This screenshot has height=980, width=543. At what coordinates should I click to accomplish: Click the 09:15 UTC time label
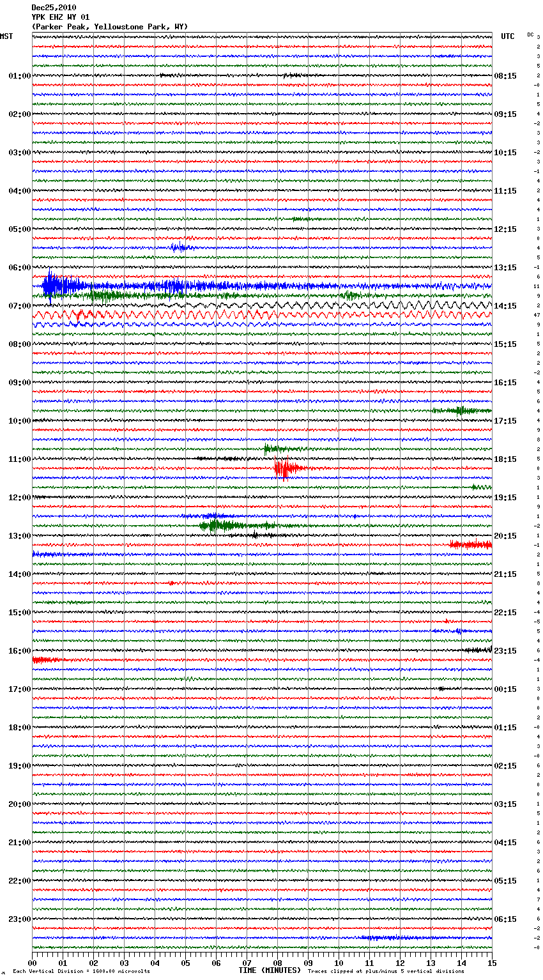[x=505, y=114]
